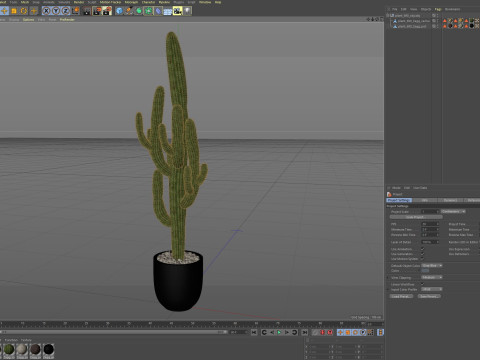Select the Move tool in the top toolbar

click(x=4, y=11)
